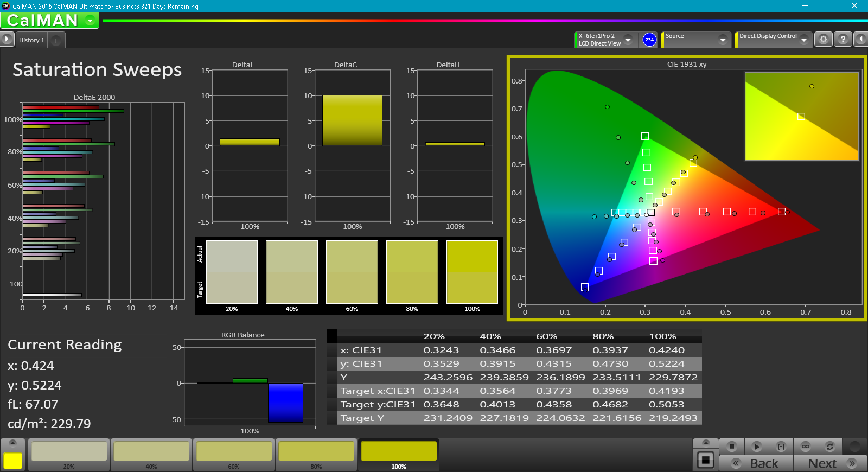Click the refresh cycle arrows icon
868x472 pixels.
tap(829, 447)
